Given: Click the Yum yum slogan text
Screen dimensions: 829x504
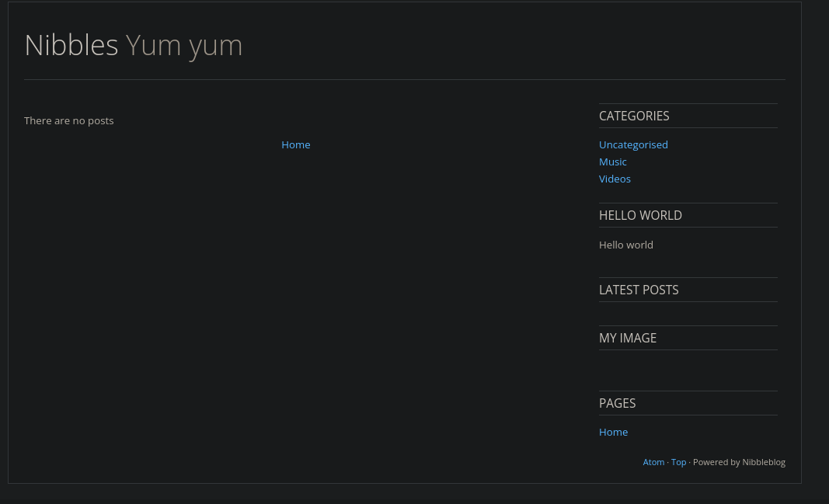Looking at the screenshot, I should pos(184,47).
